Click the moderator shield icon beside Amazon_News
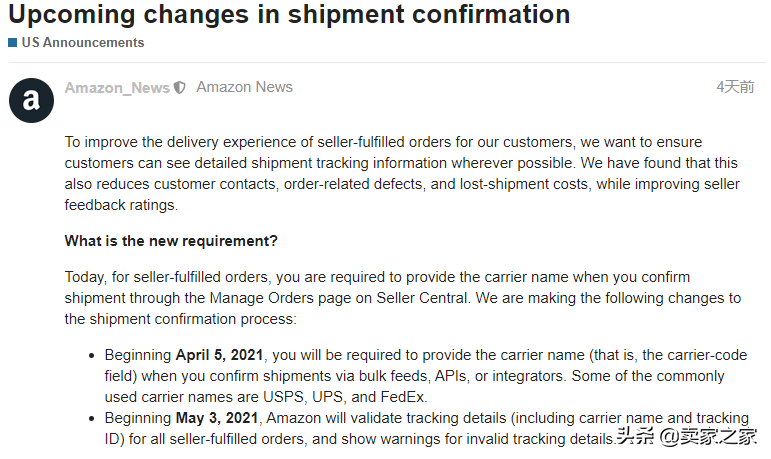 (180, 88)
